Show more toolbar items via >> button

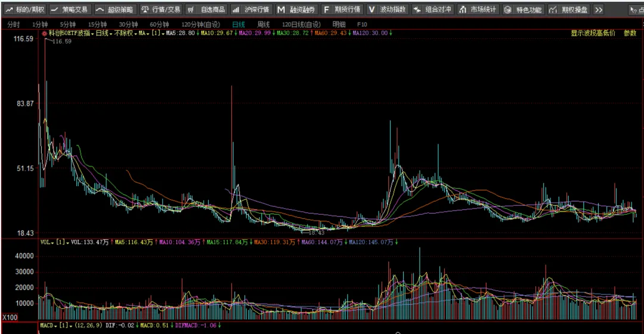coord(599,10)
